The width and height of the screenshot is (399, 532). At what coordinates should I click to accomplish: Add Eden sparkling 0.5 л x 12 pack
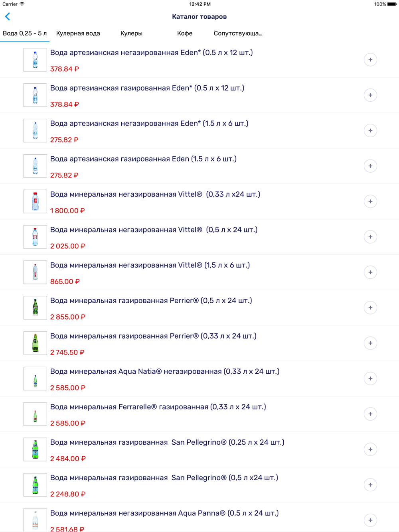pyautogui.click(x=370, y=95)
